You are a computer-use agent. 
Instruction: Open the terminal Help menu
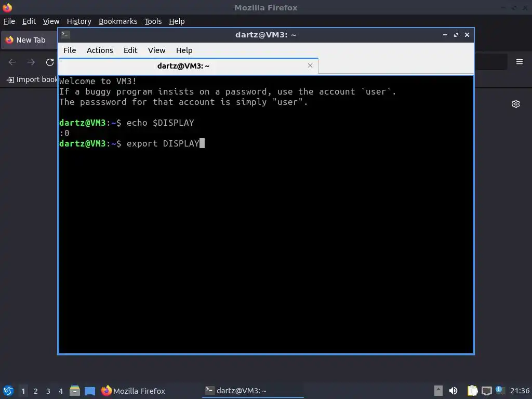[184, 50]
